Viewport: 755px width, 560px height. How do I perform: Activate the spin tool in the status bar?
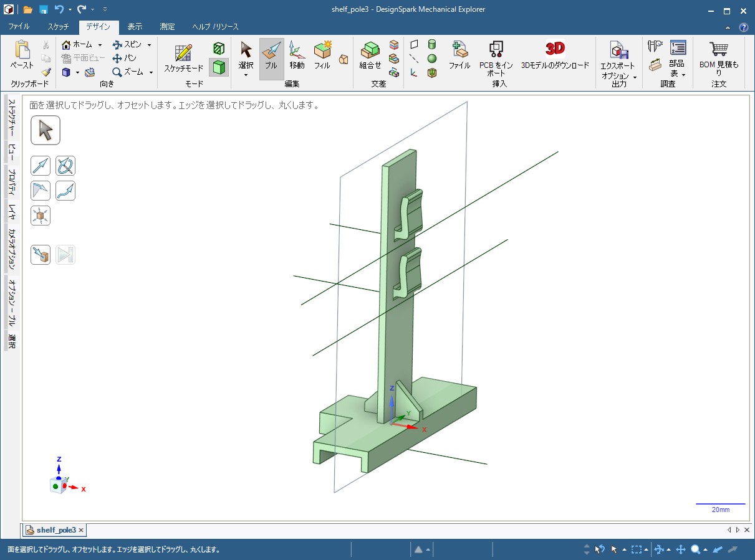click(x=660, y=549)
